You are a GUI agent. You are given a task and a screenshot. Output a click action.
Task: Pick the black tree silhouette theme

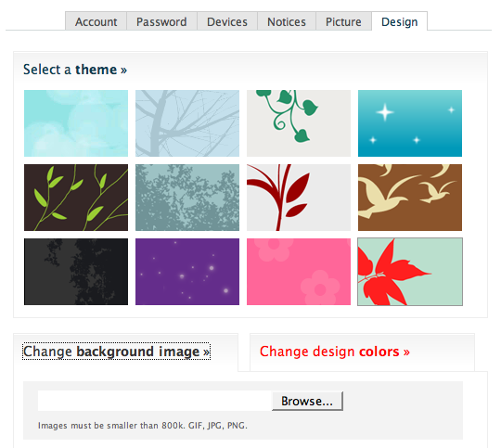pyautogui.click(x=76, y=272)
